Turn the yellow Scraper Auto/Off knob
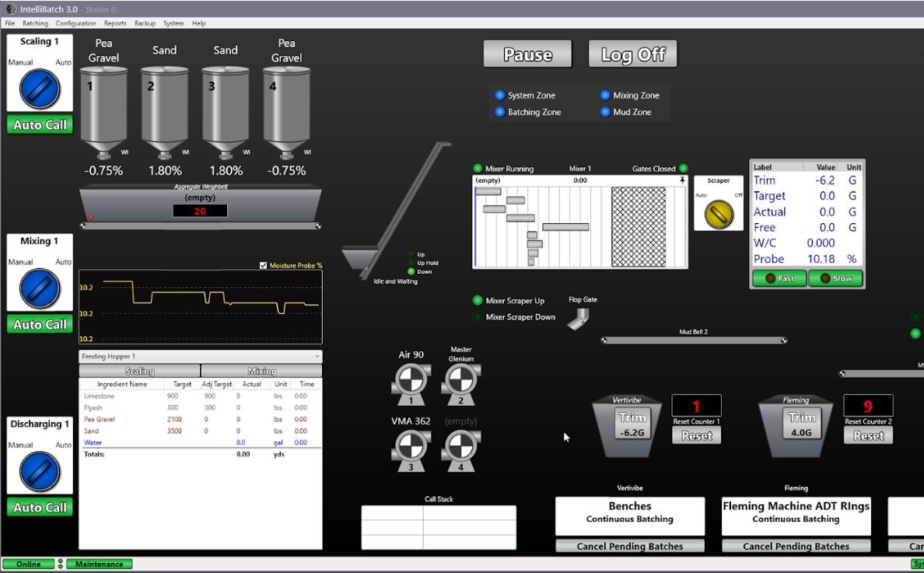This screenshot has width=924, height=573. coord(719,214)
